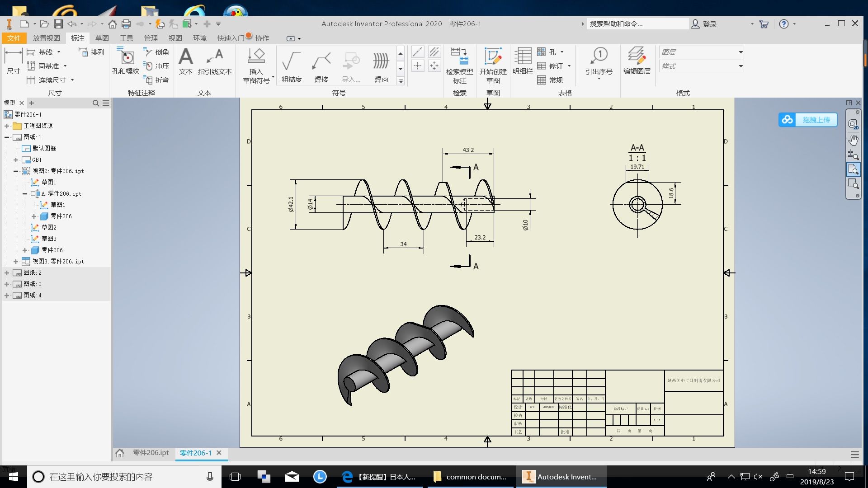Open the Edge browser taskbar item

pyautogui.click(x=380, y=477)
